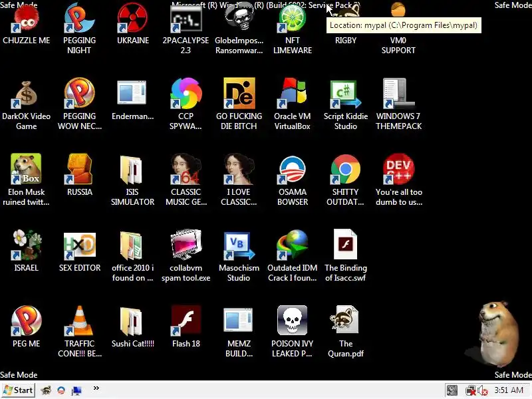Launch the raccoon quick launch icon

point(46,390)
